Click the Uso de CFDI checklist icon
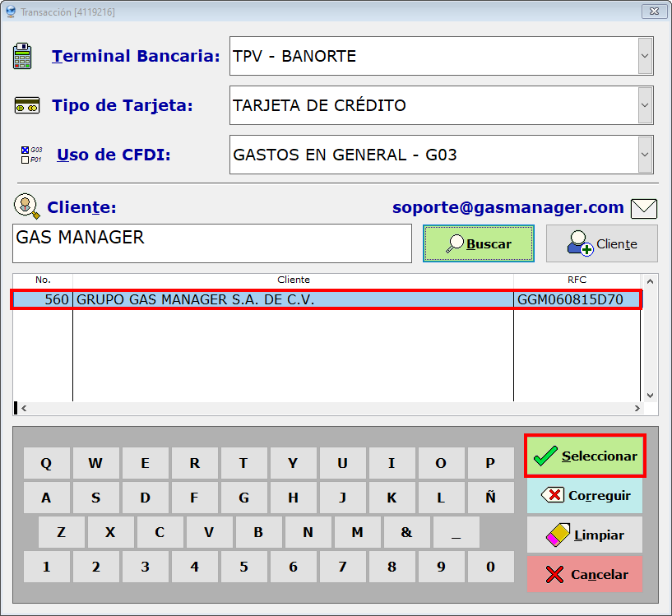The width and height of the screenshot is (672, 616). coord(30,155)
